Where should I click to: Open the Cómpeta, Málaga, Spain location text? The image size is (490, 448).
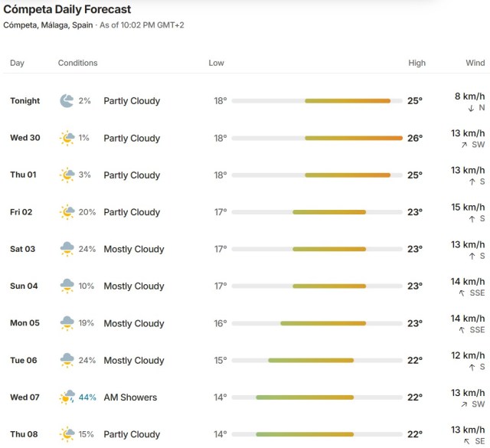(48, 25)
